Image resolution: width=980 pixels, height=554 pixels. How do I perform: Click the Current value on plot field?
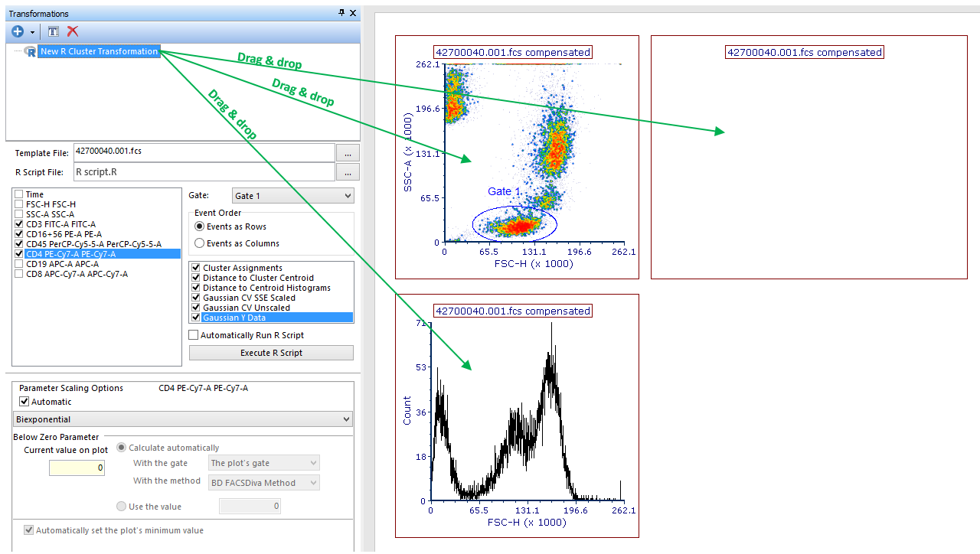click(x=77, y=468)
